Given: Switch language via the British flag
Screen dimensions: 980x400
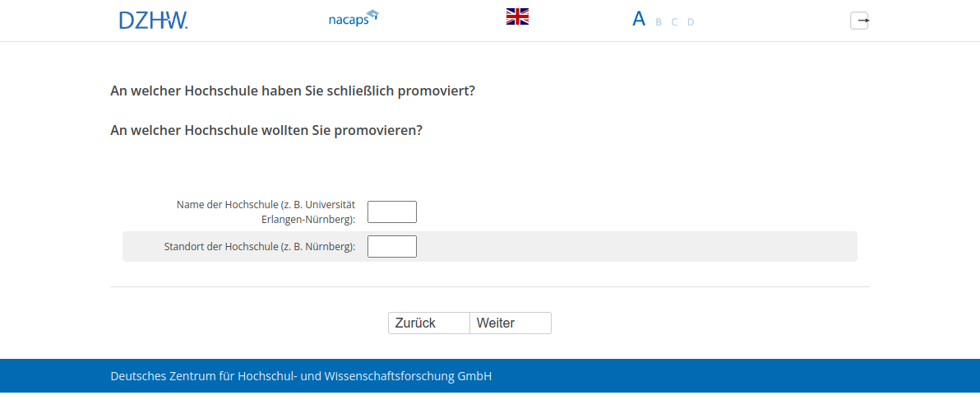Looking at the screenshot, I should coord(517,16).
